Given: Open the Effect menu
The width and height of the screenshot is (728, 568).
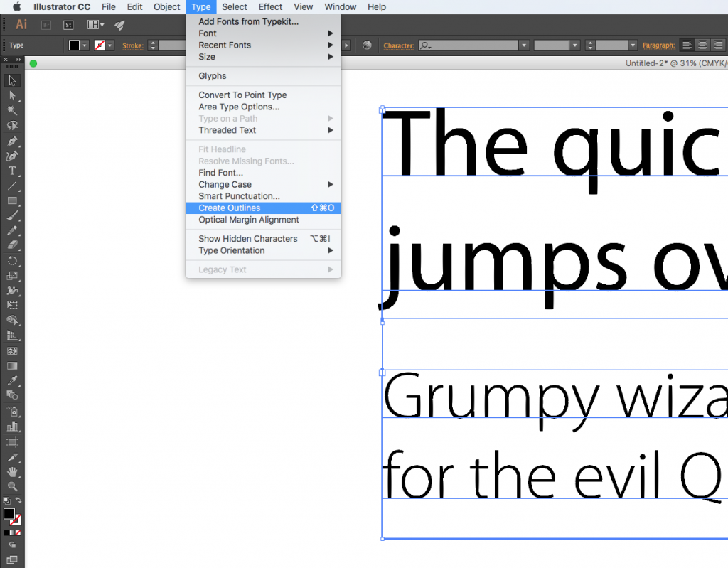Looking at the screenshot, I should (270, 7).
